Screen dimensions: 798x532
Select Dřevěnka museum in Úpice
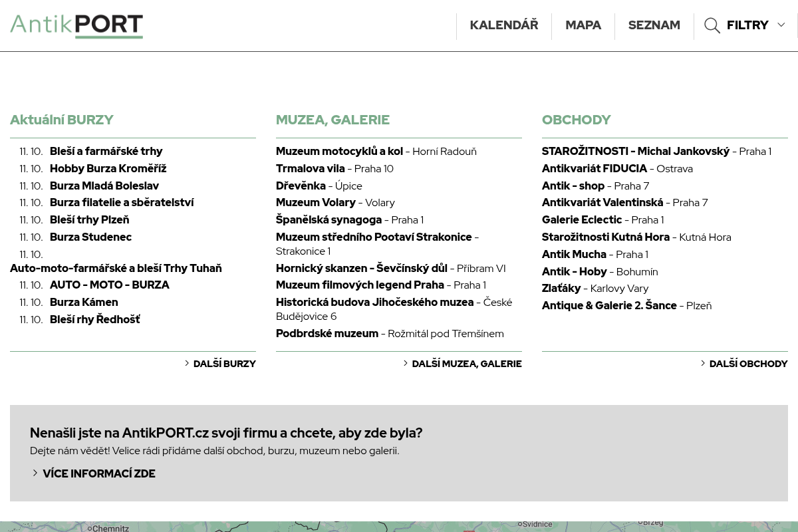(x=301, y=186)
